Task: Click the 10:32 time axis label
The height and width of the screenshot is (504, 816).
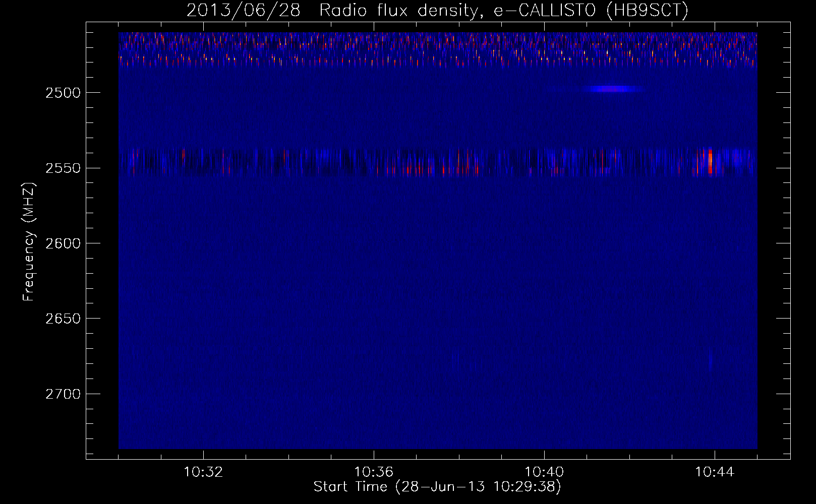Action: [x=203, y=472]
